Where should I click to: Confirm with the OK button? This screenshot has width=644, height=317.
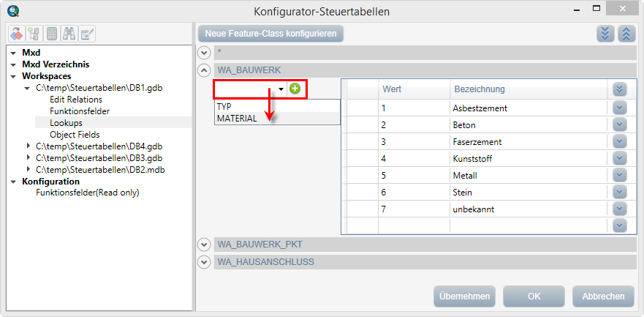[534, 297]
